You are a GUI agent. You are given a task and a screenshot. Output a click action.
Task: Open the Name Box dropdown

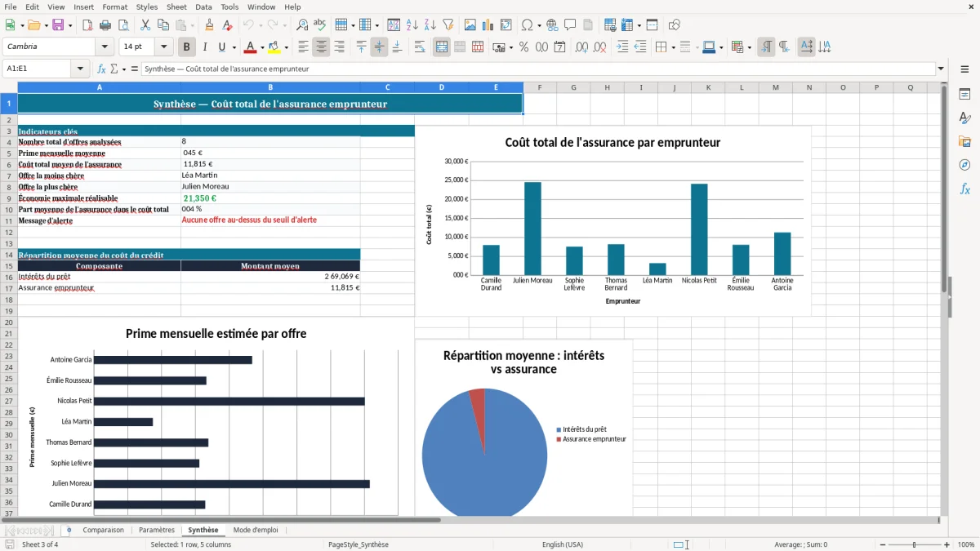[x=81, y=69]
